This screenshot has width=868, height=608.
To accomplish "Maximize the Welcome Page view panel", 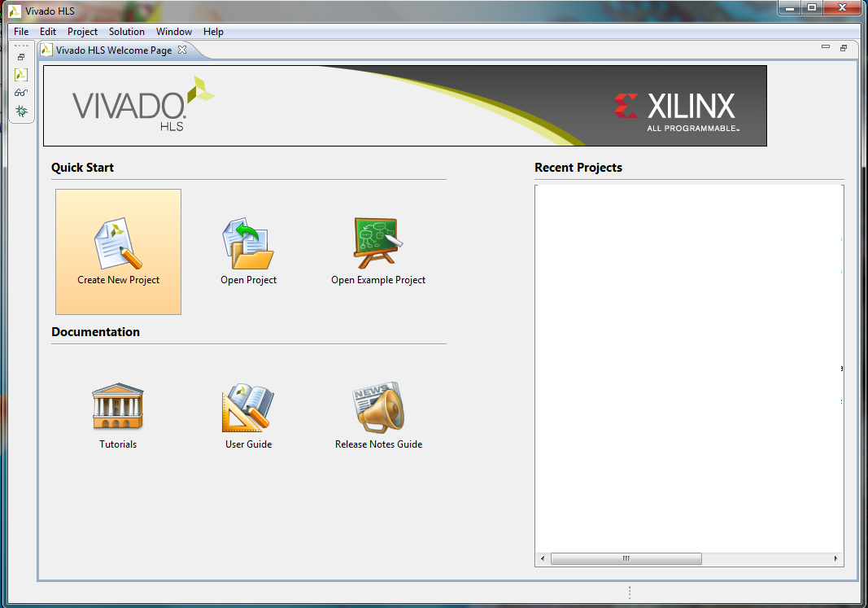I will 843,48.
